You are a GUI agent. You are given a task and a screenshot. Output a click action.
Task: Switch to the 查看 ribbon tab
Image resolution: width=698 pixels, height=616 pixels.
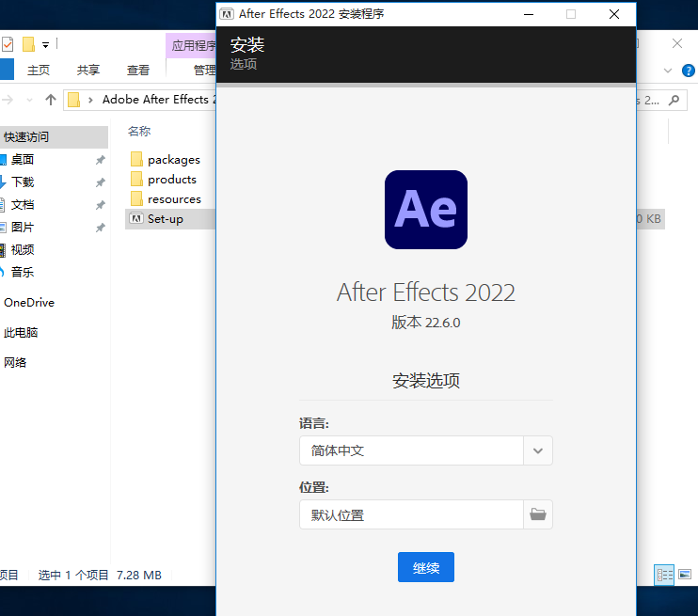coord(138,70)
